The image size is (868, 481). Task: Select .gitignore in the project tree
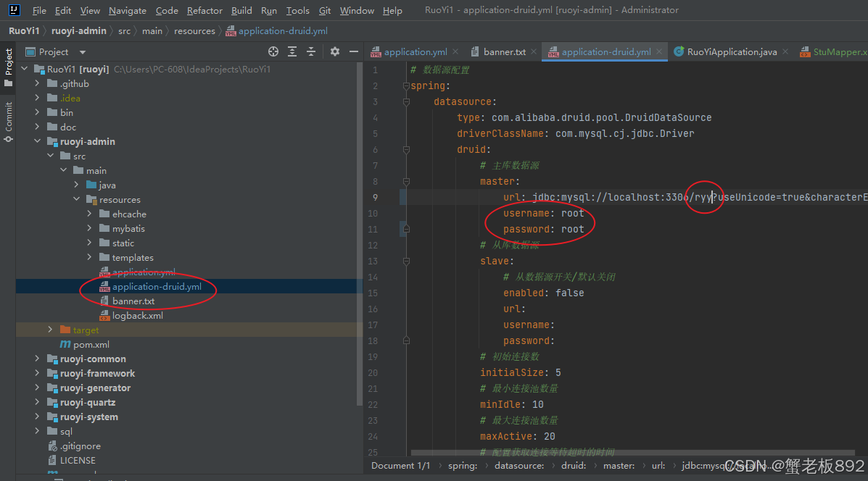point(80,446)
